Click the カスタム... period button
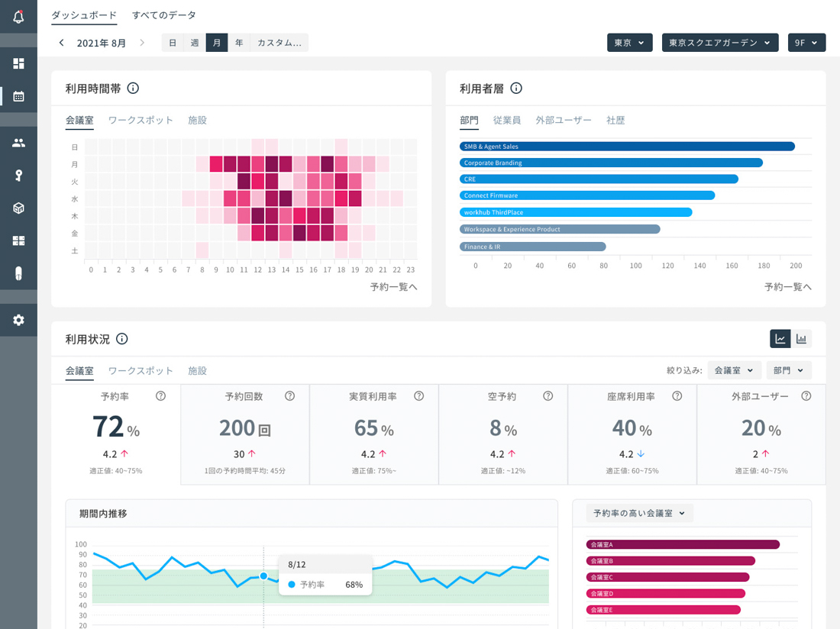Image resolution: width=840 pixels, height=629 pixels. point(279,43)
